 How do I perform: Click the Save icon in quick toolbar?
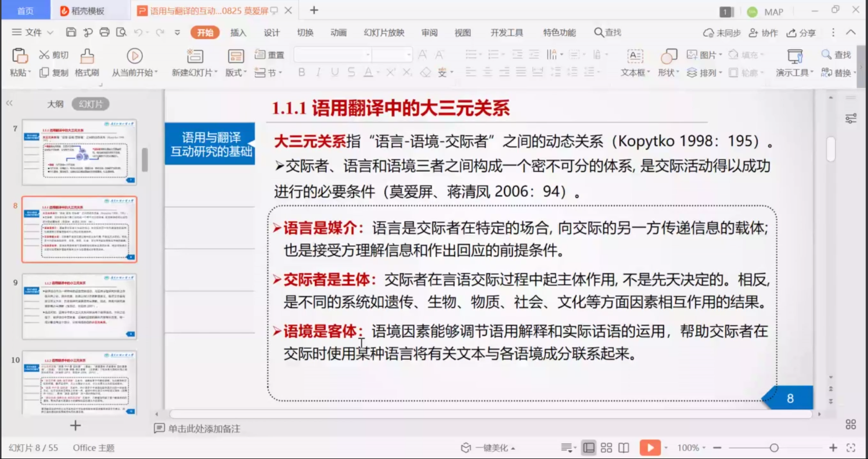71,32
